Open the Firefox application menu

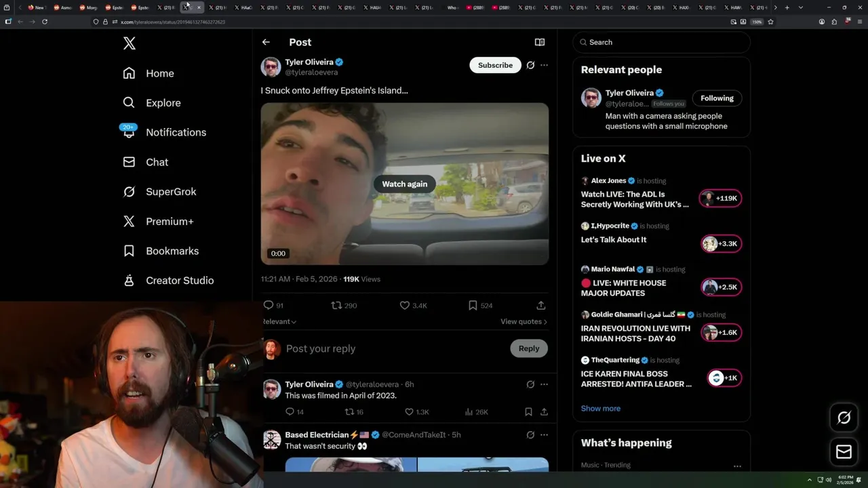[859, 22]
